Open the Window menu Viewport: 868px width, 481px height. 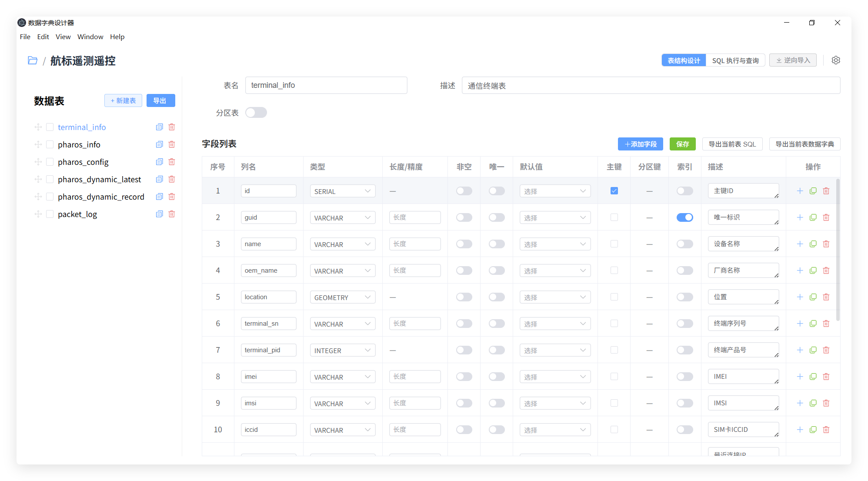tap(90, 37)
